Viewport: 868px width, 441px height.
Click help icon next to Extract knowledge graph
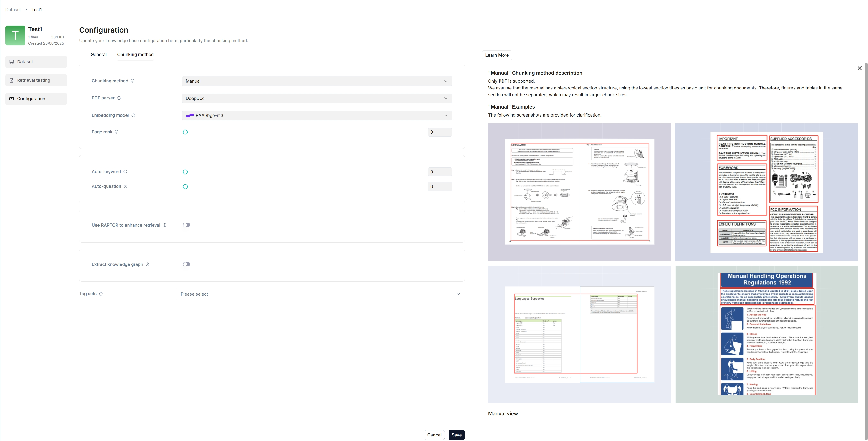click(147, 264)
